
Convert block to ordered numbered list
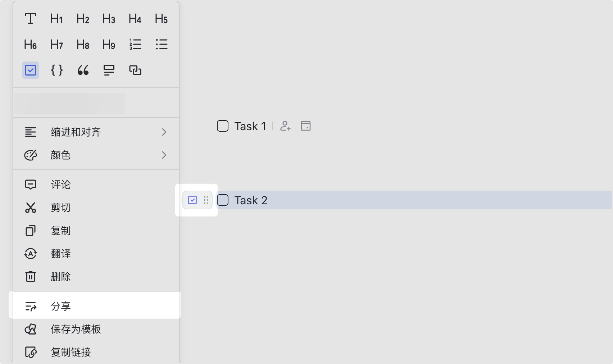coord(135,44)
